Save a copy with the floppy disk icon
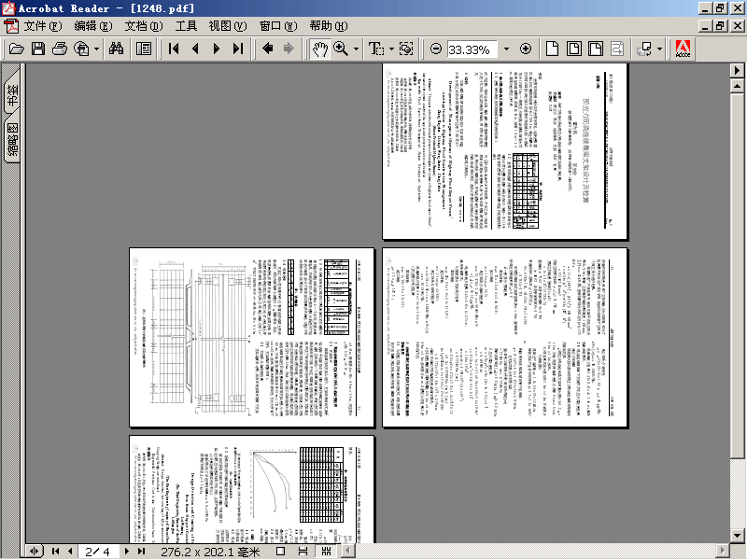The height and width of the screenshot is (560, 747). tap(38, 49)
